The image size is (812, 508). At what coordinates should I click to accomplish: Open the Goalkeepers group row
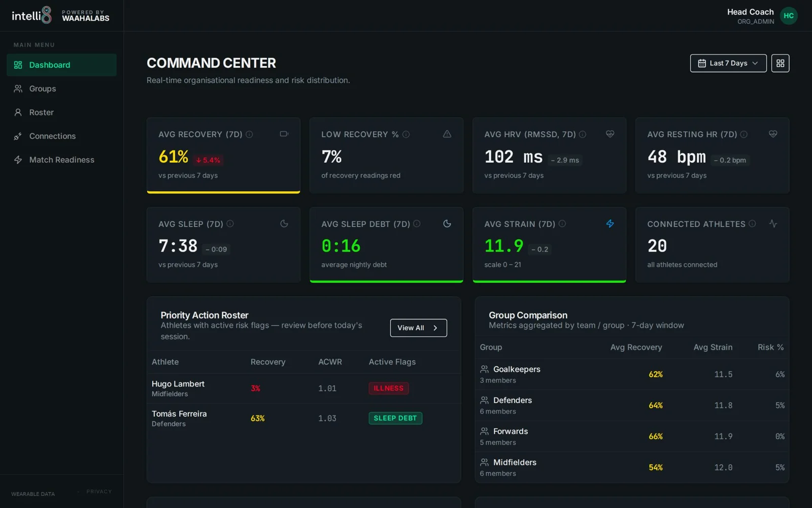632,374
